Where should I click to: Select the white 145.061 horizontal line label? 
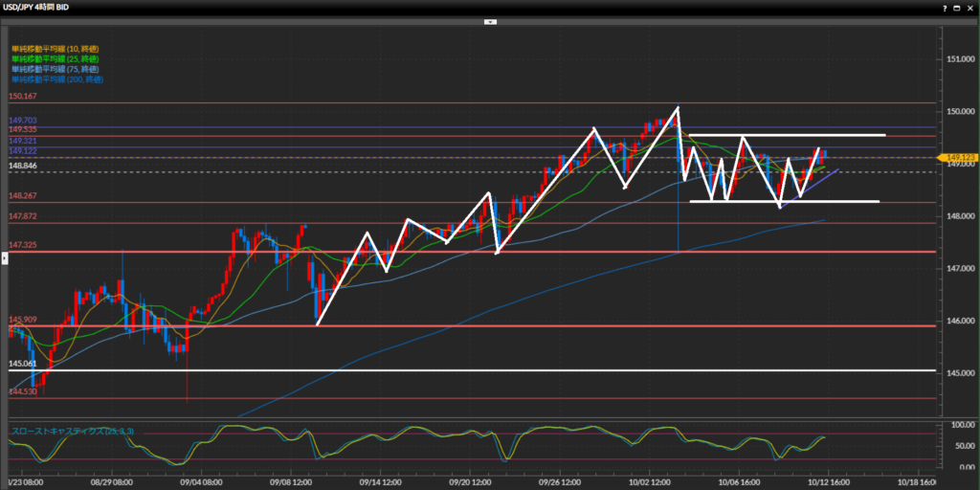click(x=23, y=364)
